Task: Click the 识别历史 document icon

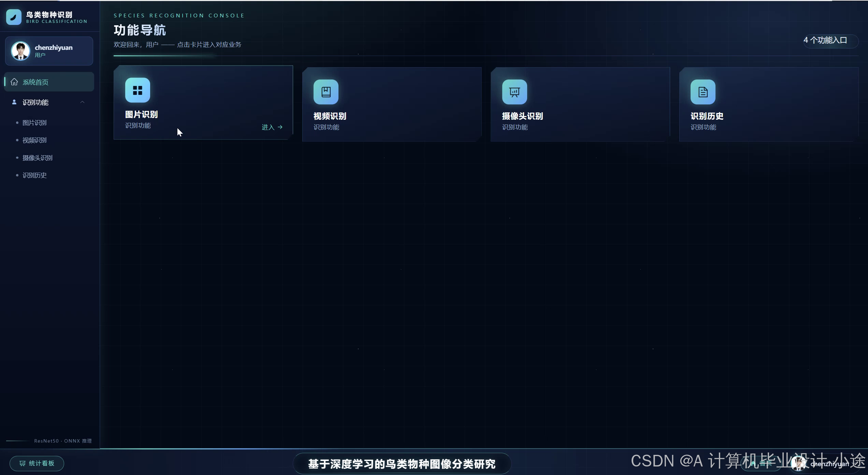Action: [703, 92]
